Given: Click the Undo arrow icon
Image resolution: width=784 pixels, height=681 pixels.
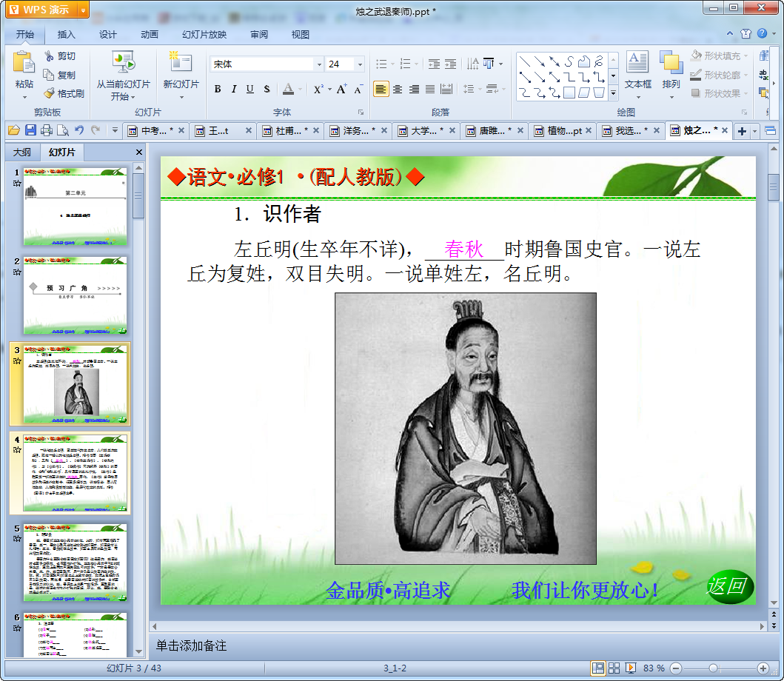Looking at the screenshot, I should [x=79, y=130].
